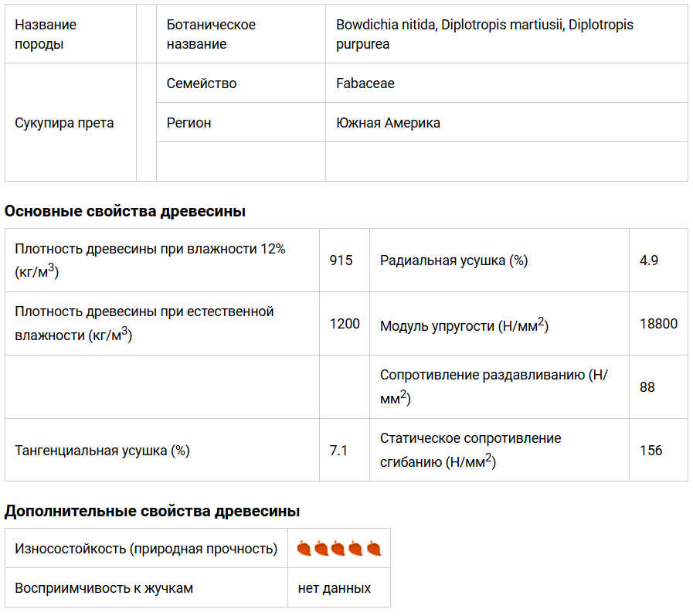Click the Дополнительные свойства древесины heading
Image resolution: width=693 pixels, height=616 pixels.
152,511
